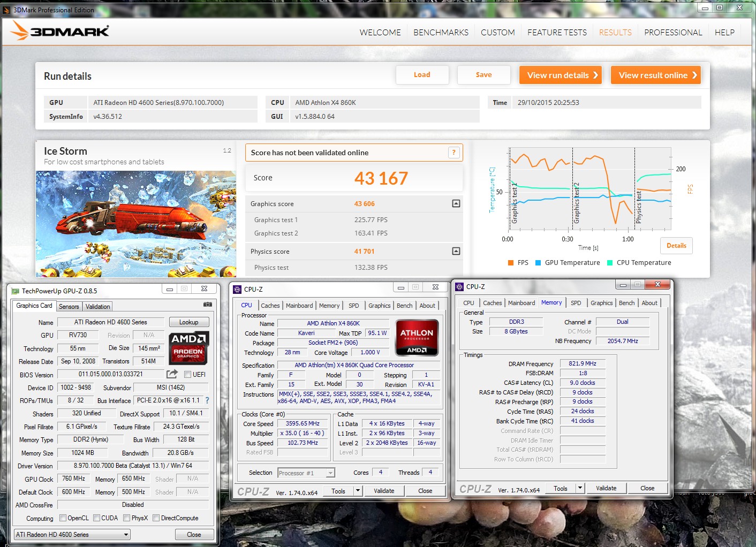756x547 pixels.
Task: Toggle the CUDA checkbox in GPU-Z
Action: [x=96, y=518]
